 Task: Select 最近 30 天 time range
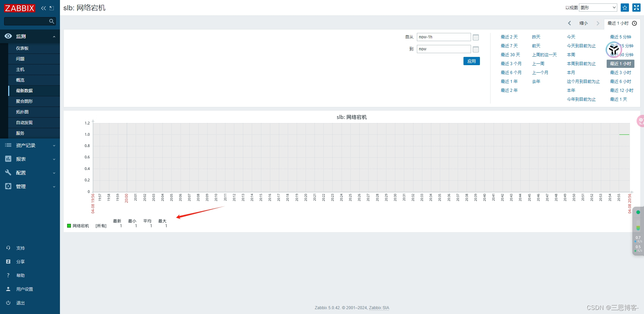[510, 55]
